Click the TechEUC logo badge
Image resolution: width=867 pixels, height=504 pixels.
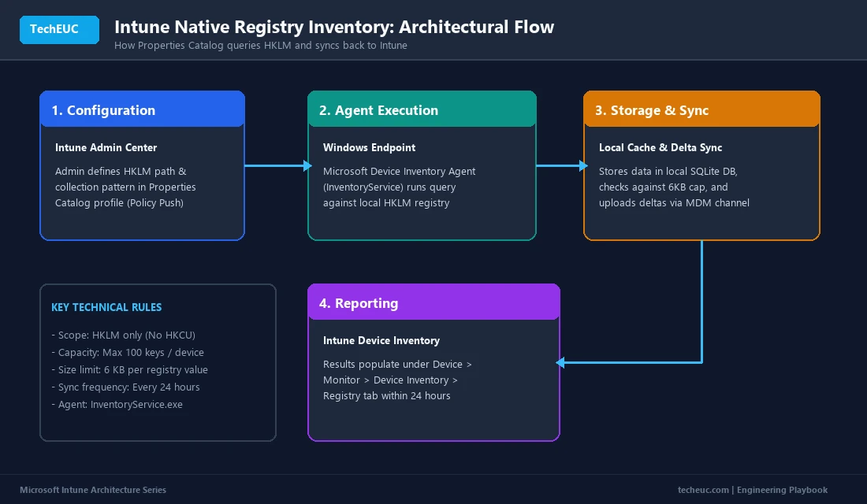pyautogui.click(x=59, y=29)
